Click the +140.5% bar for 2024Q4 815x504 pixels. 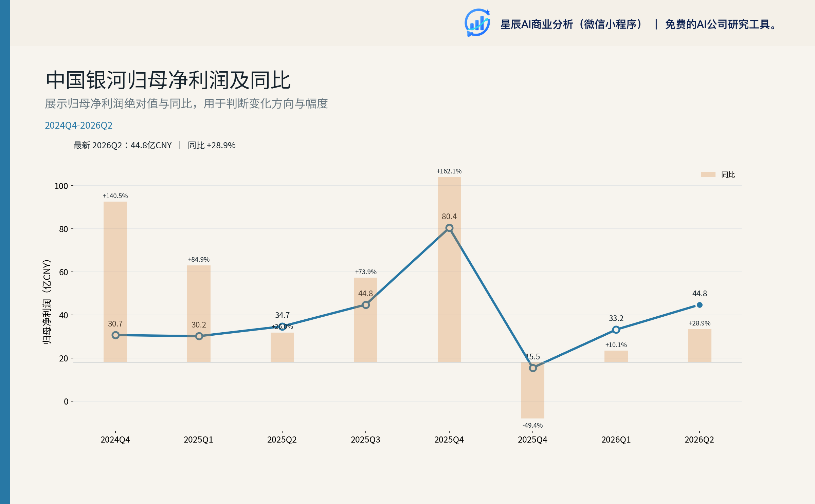pos(115,282)
